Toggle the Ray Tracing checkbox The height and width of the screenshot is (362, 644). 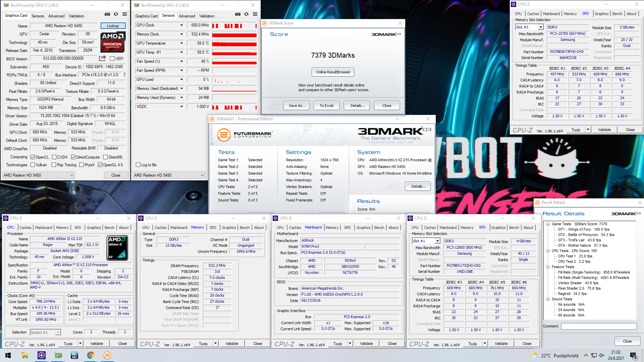[x=54, y=165]
